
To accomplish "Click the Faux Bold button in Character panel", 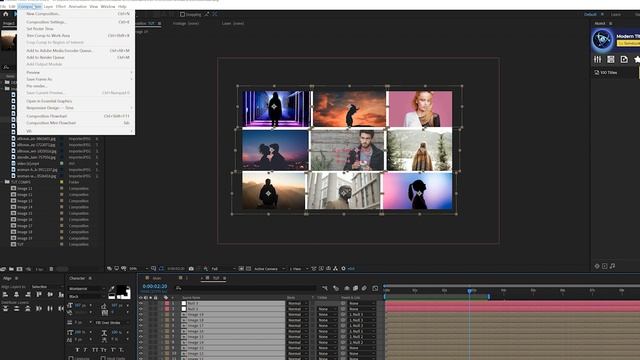I will pyautogui.click(x=78, y=350).
